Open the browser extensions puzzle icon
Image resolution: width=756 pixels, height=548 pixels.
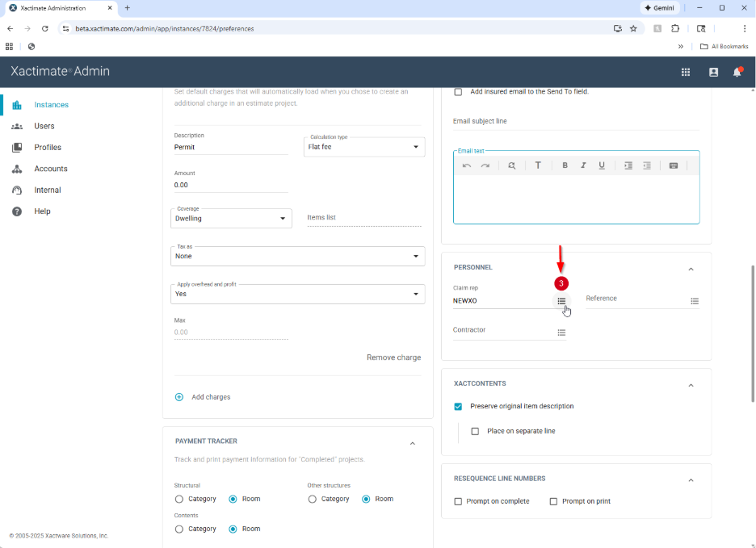675,28
